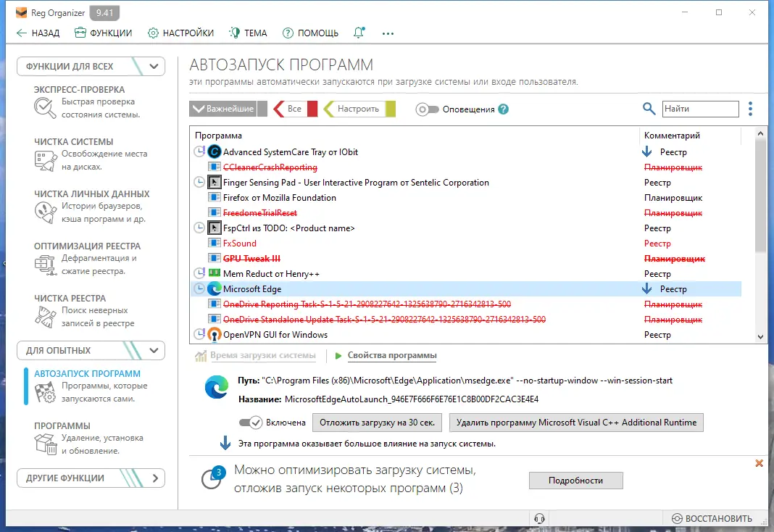
Task: Close the optimization tip with orange X
Action: click(760, 463)
